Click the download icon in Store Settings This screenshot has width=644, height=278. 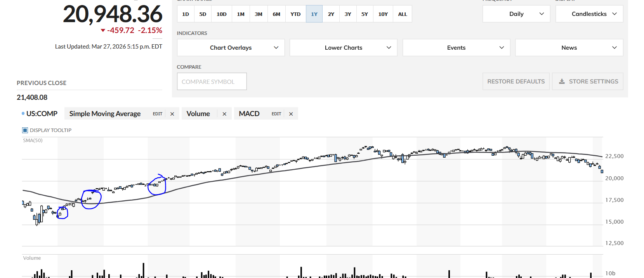562,82
